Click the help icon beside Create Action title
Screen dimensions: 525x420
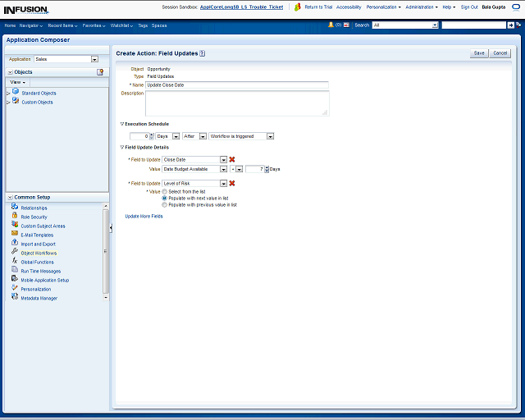click(x=202, y=53)
